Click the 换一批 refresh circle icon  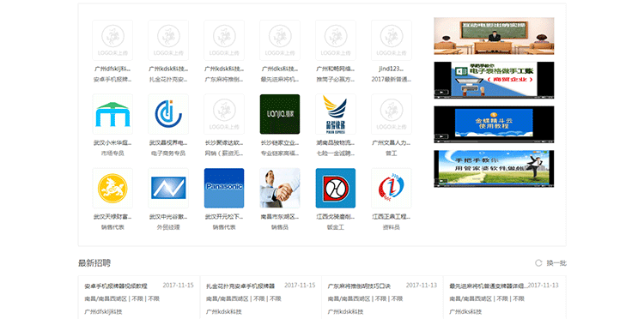click(538, 262)
